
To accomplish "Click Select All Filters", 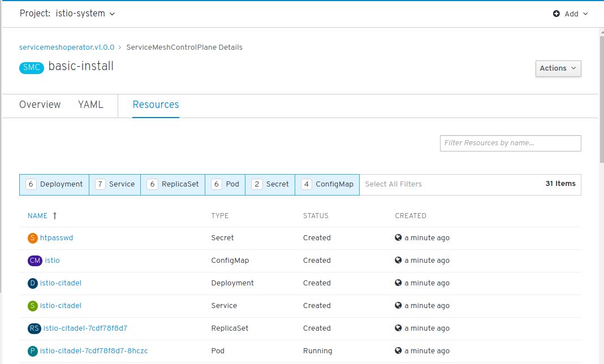I will [x=393, y=184].
